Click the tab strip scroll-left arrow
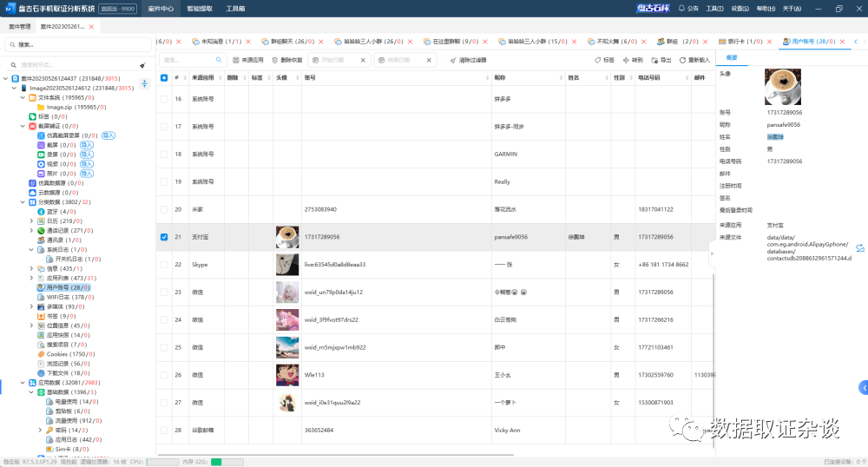Screen dimensions: 868x467 pyautogui.click(x=856, y=42)
